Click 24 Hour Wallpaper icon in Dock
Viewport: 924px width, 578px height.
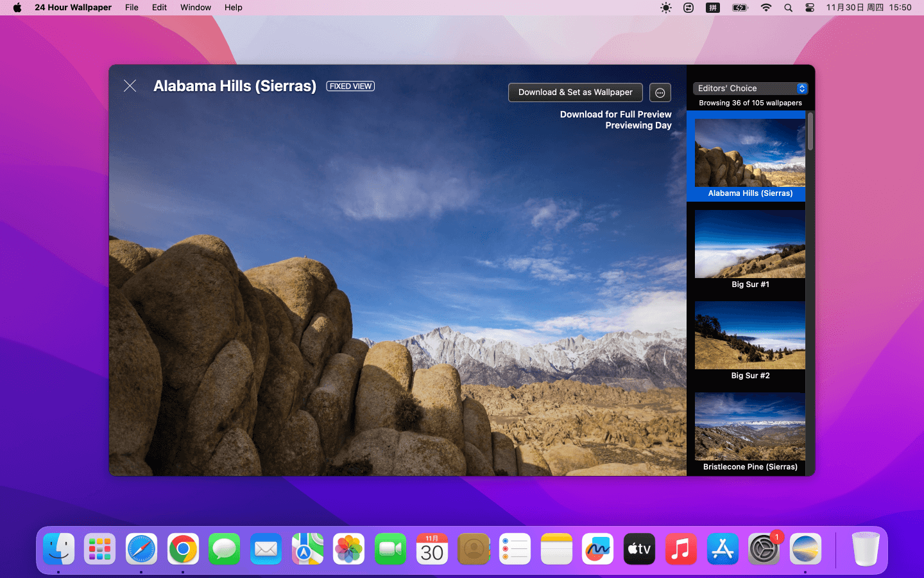[x=805, y=549]
